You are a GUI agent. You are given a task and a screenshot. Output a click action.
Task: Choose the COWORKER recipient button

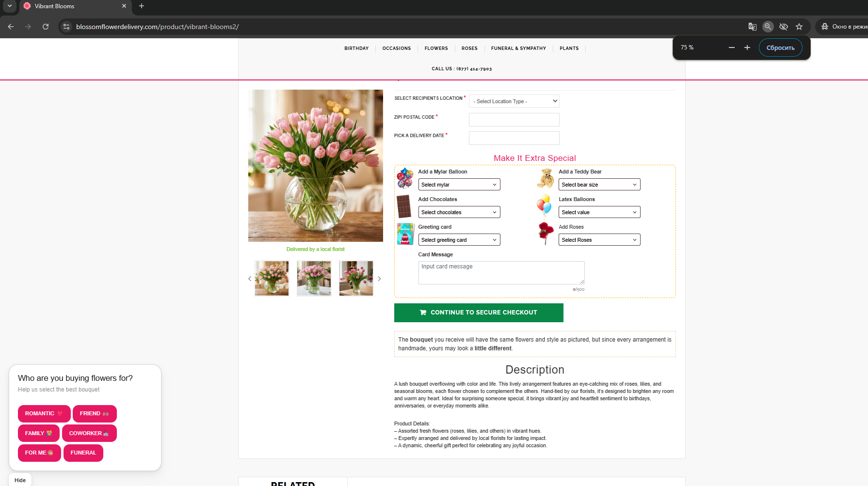point(89,433)
